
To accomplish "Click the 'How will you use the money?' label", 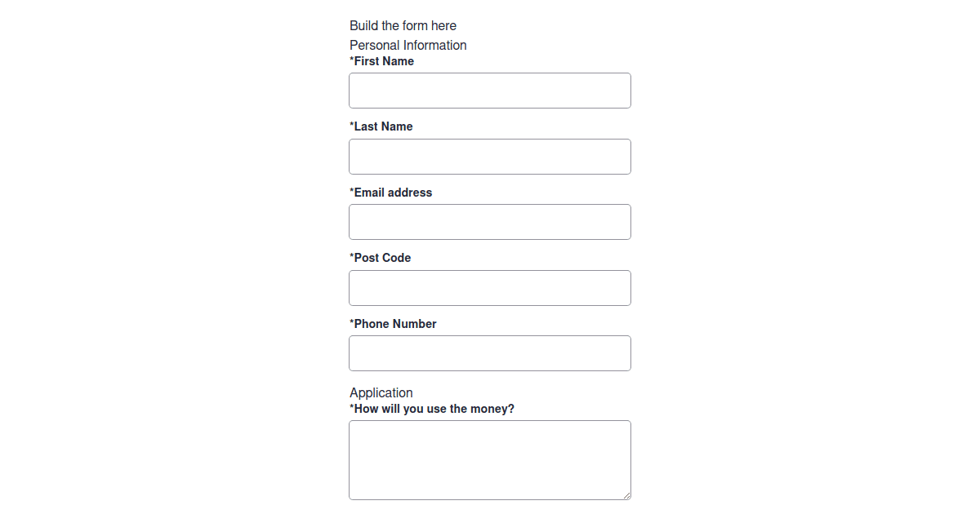I will 434,409.
